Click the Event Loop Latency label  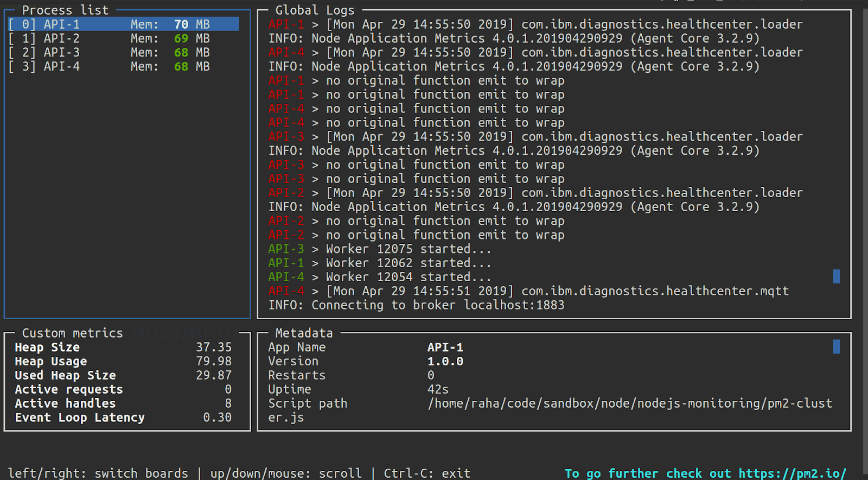click(80, 418)
